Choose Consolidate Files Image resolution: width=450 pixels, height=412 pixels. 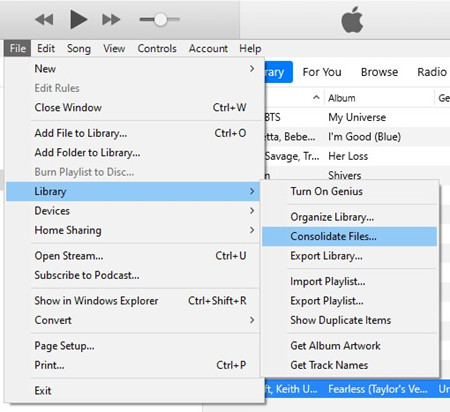click(x=349, y=236)
